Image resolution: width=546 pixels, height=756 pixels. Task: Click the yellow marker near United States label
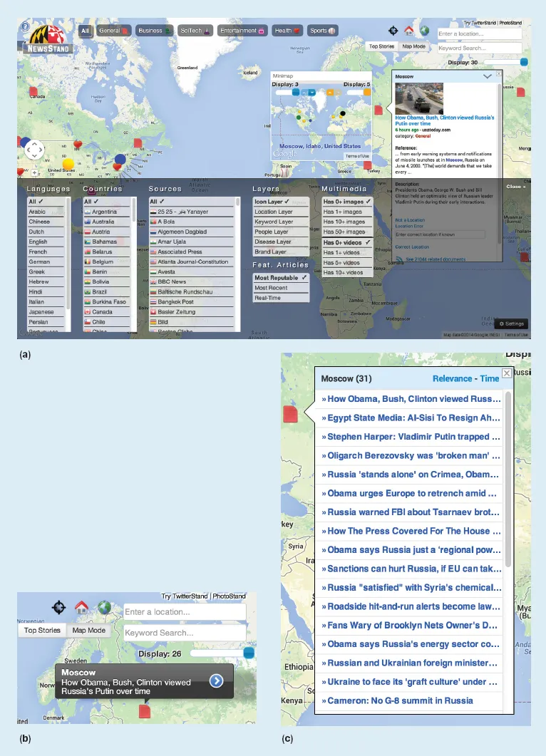(68, 164)
